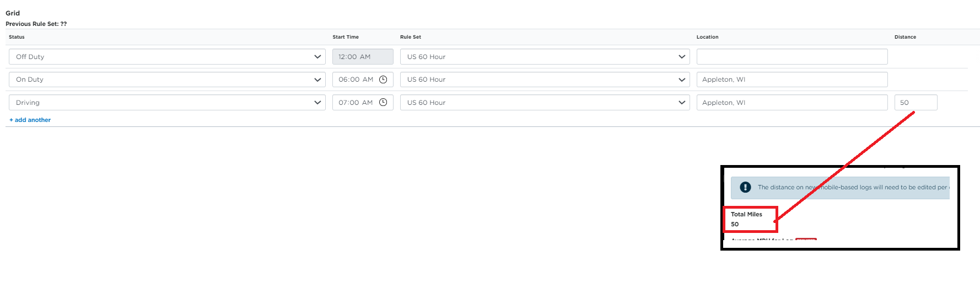
Task: Click the empty Location field in Off Duty row
Action: coord(792,57)
